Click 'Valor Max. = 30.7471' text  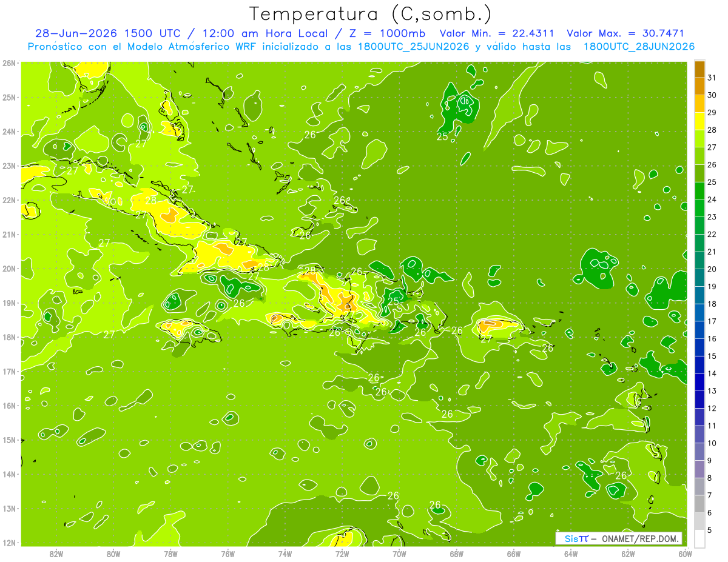coord(625,33)
